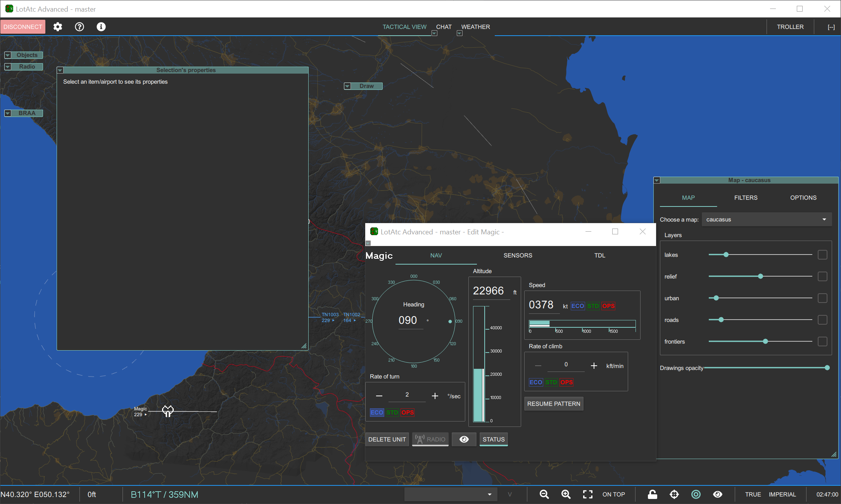The image size is (841, 504).
Task: Toggle IMPERIAL units
Action: tap(782, 494)
